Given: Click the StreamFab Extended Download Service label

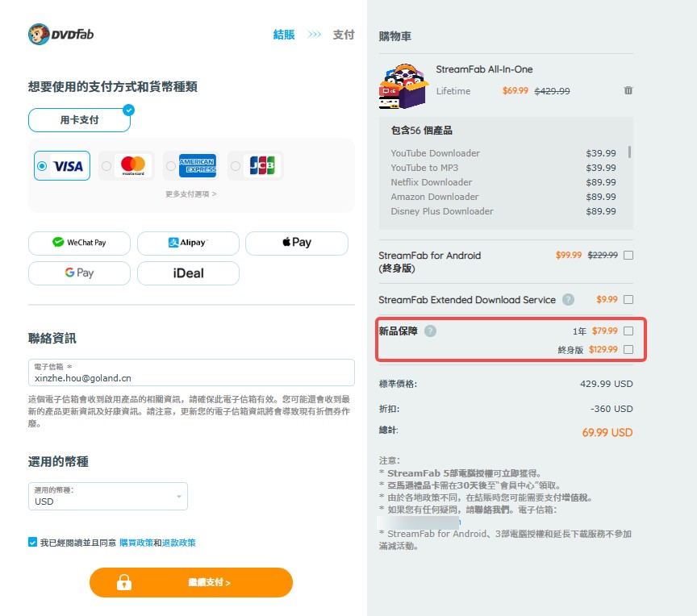Looking at the screenshot, I should coord(467,300).
